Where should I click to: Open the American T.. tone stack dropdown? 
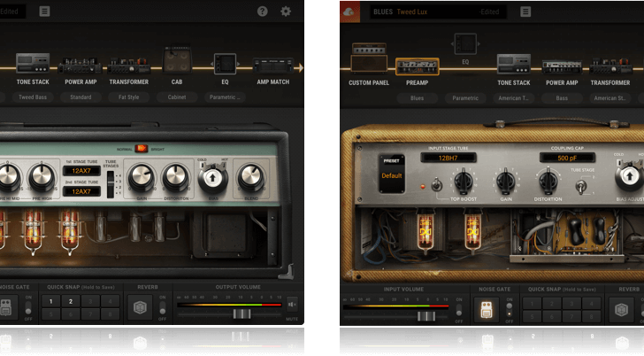(x=514, y=98)
